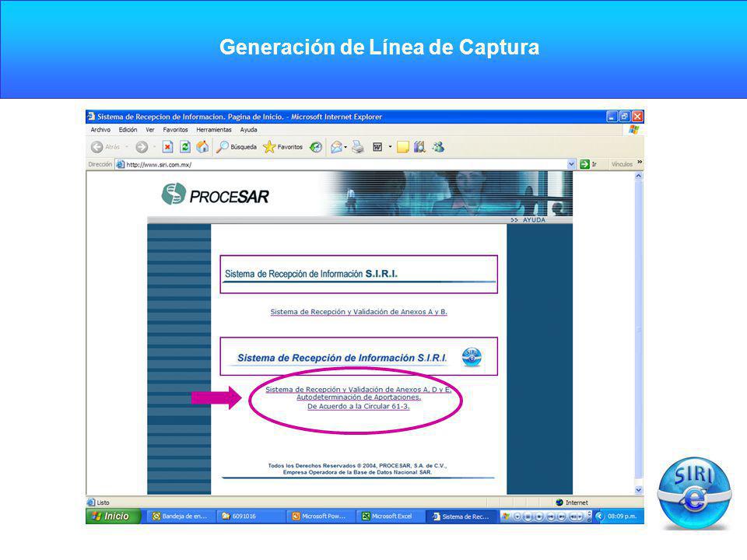
Task: Click the yellow note Discuss icon
Action: click(x=403, y=147)
